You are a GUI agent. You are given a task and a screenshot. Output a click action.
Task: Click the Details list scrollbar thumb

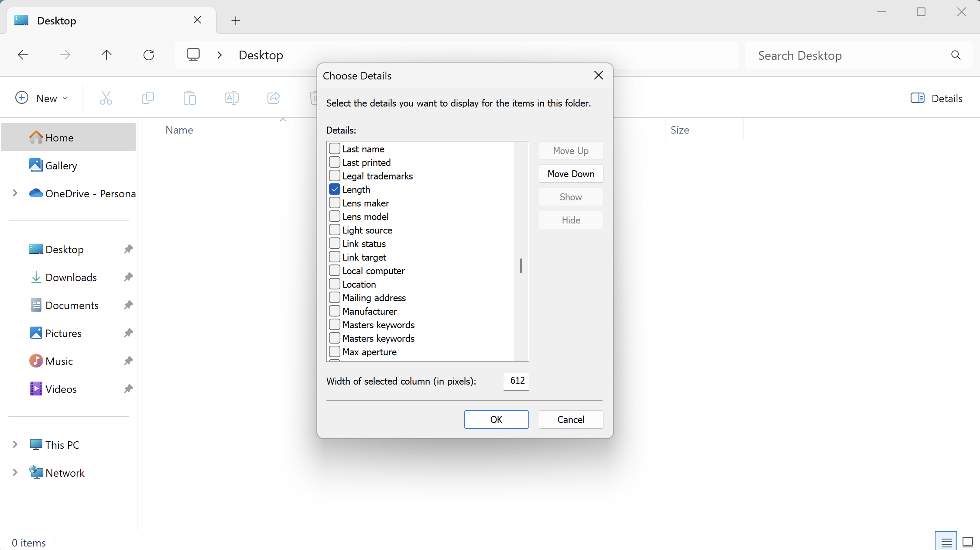[x=521, y=265]
